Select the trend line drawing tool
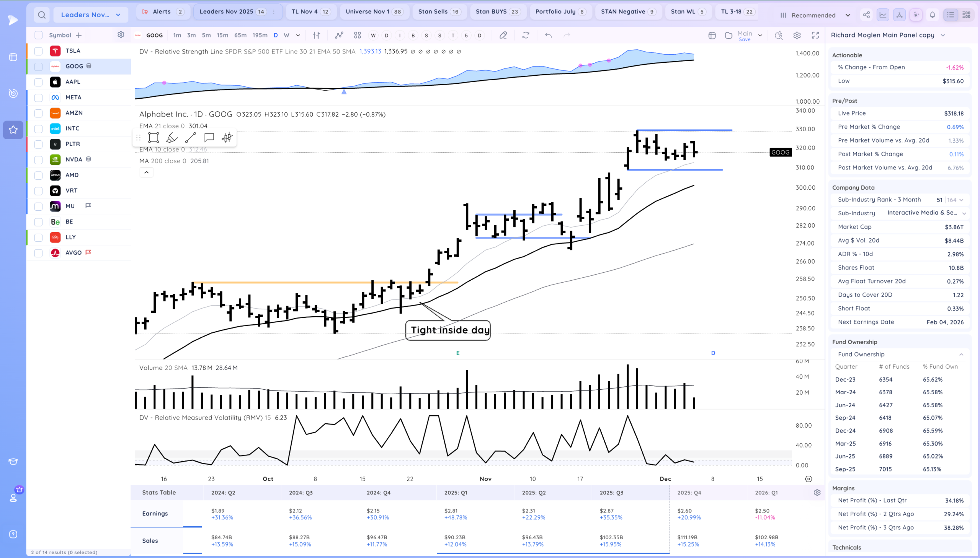Viewport: 980px width, 558px height. pos(191,138)
